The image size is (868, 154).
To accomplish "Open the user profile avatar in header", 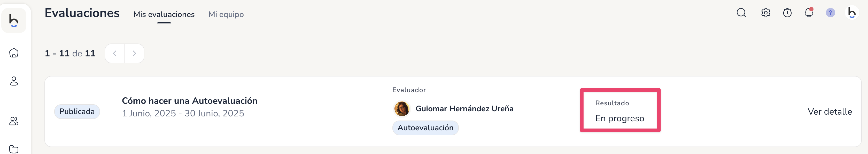I will click(x=852, y=13).
